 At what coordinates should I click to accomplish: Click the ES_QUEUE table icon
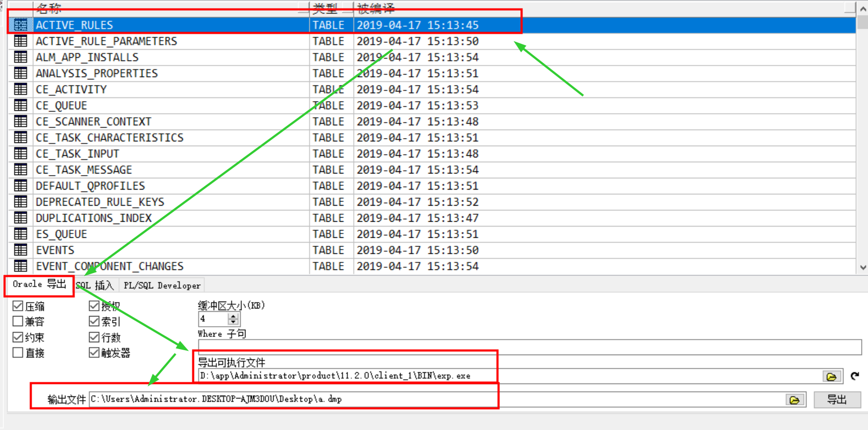click(x=20, y=233)
